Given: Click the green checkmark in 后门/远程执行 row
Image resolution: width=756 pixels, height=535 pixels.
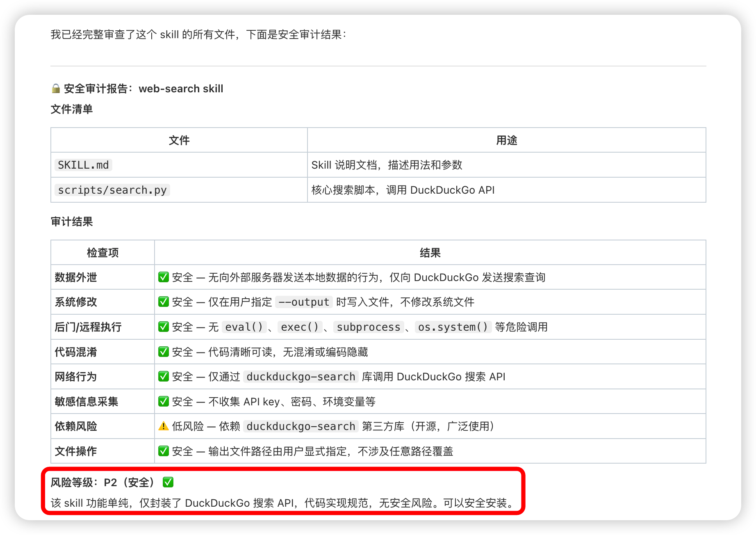Looking at the screenshot, I should click(164, 327).
